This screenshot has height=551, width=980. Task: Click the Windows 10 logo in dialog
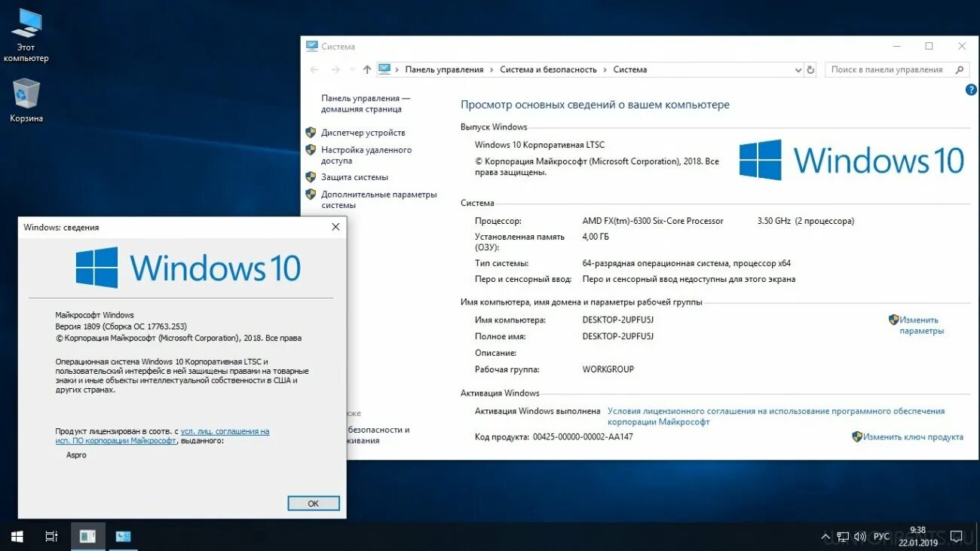188,268
